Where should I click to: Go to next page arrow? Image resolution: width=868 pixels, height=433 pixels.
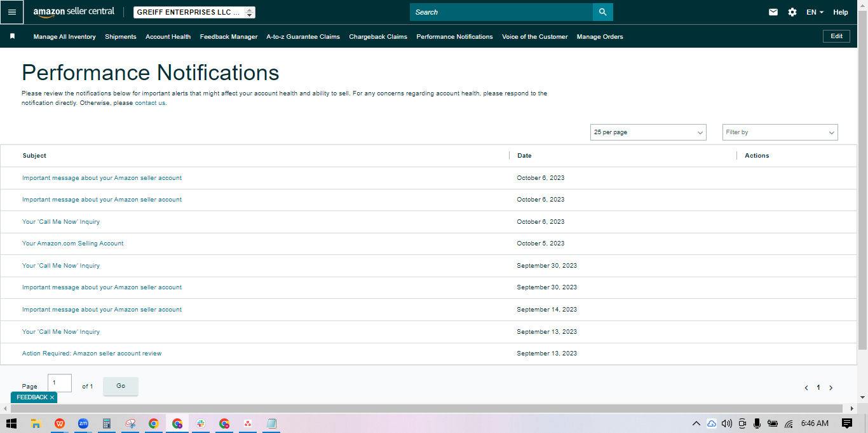(831, 388)
